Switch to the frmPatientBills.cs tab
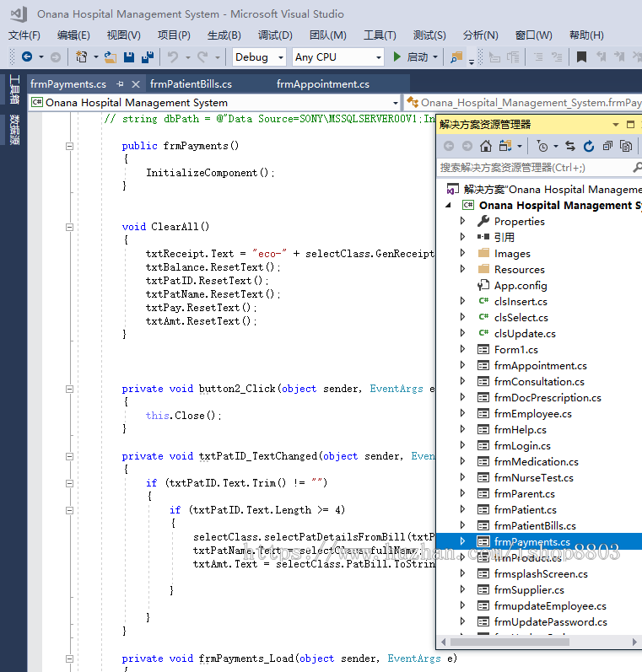This screenshot has height=672, width=642. (191, 84)
